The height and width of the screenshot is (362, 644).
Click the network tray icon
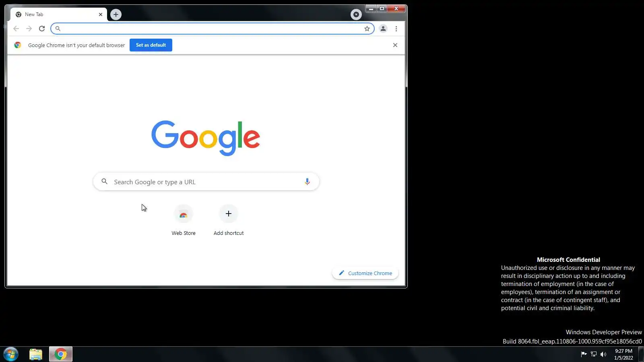(x=594, y=354)
